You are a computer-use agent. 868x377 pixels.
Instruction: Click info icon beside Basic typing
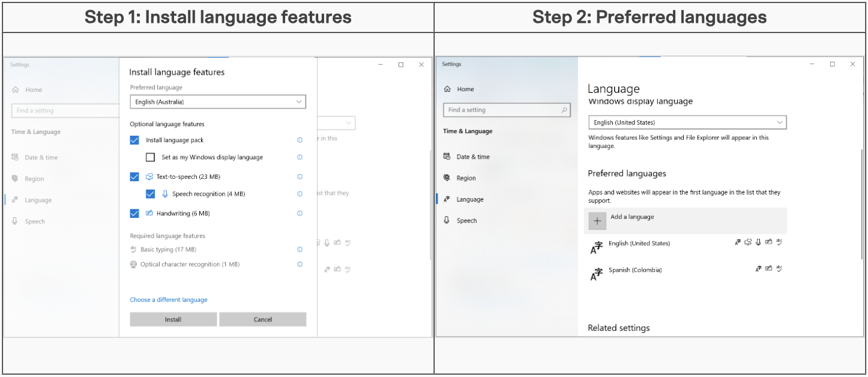(x=300, y=250)
